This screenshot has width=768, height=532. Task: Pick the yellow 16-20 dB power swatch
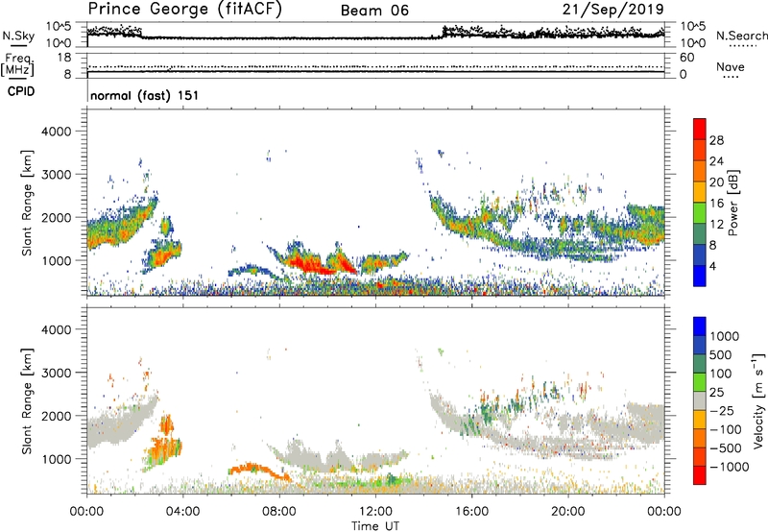click(700, 191)
